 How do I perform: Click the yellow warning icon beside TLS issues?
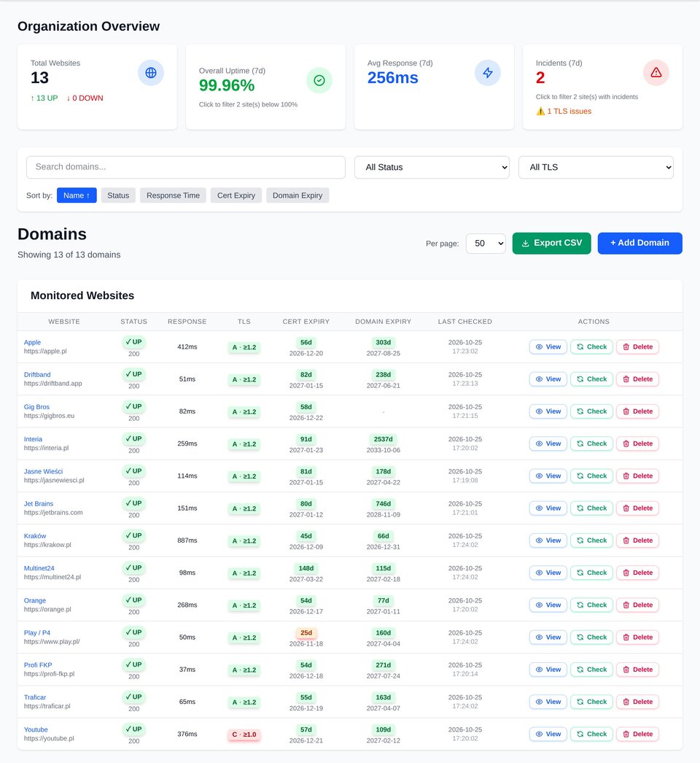pos(540,112)
